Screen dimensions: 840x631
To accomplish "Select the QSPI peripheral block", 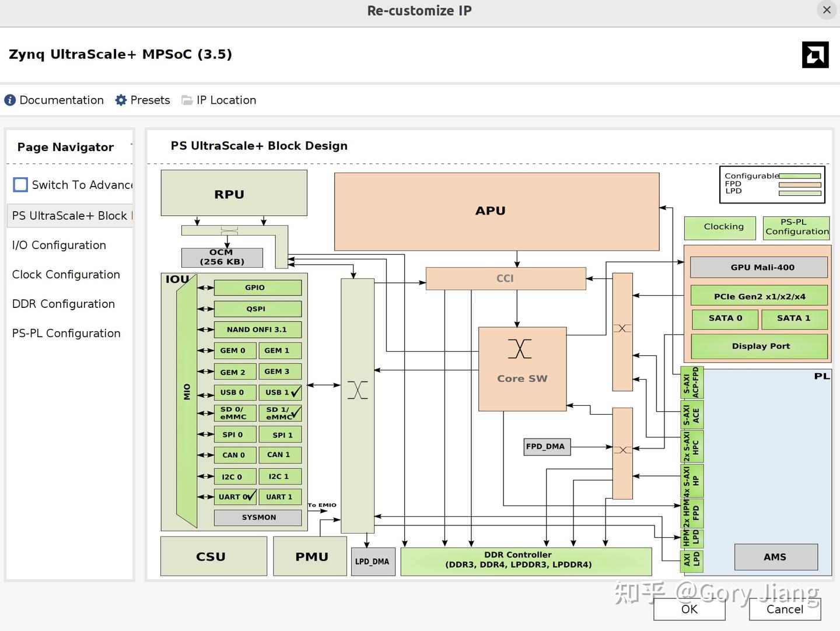I will (x=258, y=309).
